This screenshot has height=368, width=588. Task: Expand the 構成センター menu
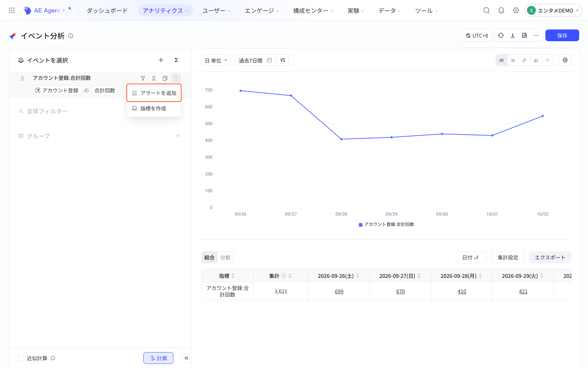pyautogui.click(x=313, y=10)
